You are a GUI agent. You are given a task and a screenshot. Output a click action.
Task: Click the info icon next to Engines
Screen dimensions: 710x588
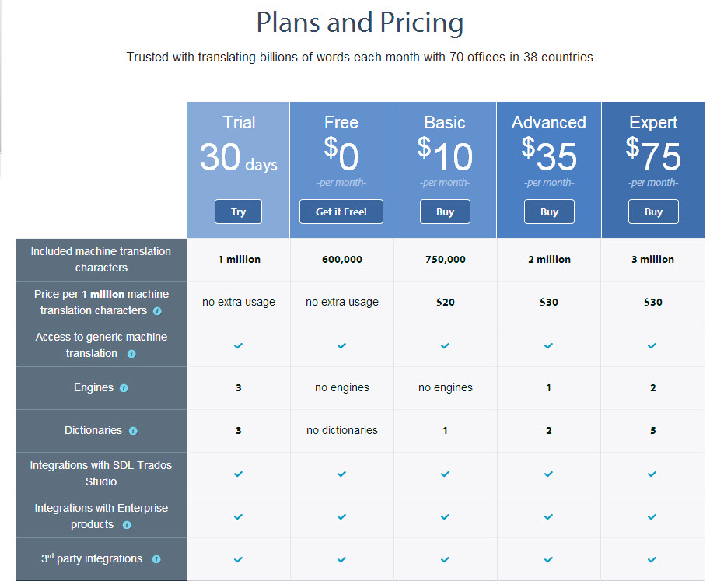click(x=124, y=388)
